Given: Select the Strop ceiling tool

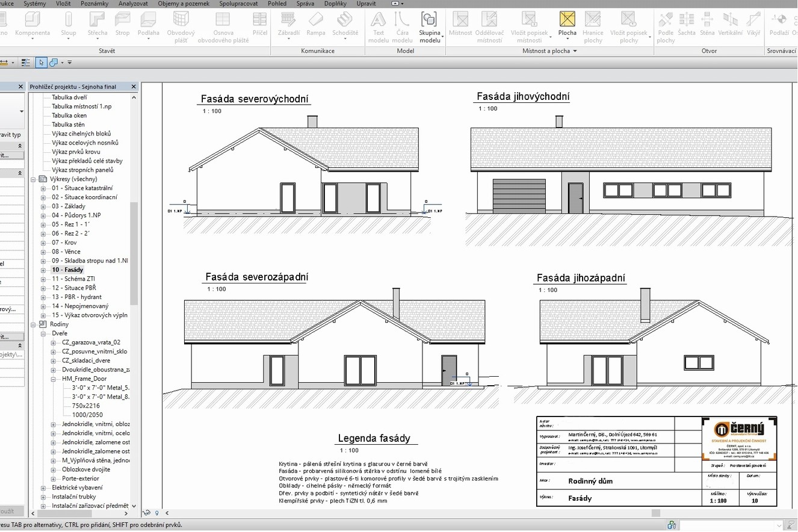Looking at the screenshot, I should pyautogui.click(x=122, y=24).
